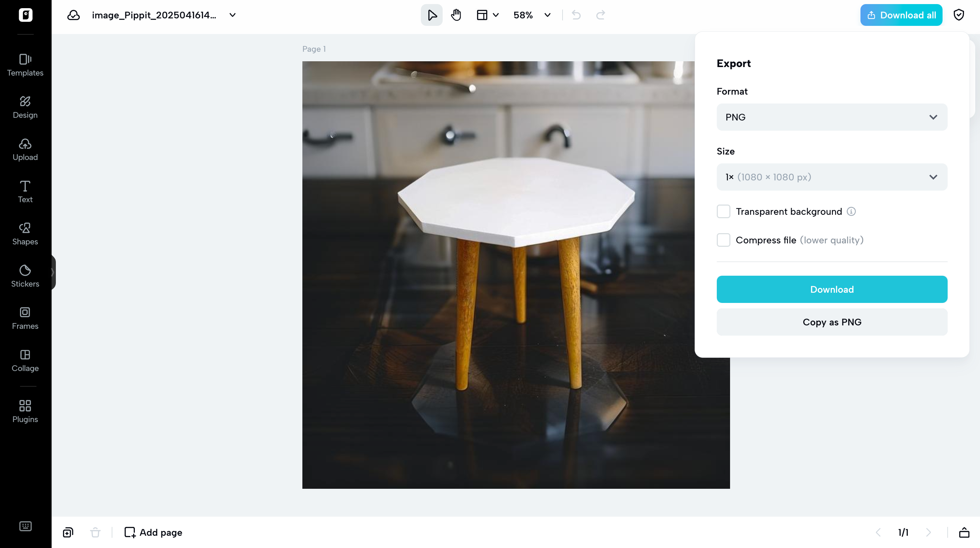Open the Text tool panel
The width and height of the screenshot is (980, 548).
click(25, 191)
